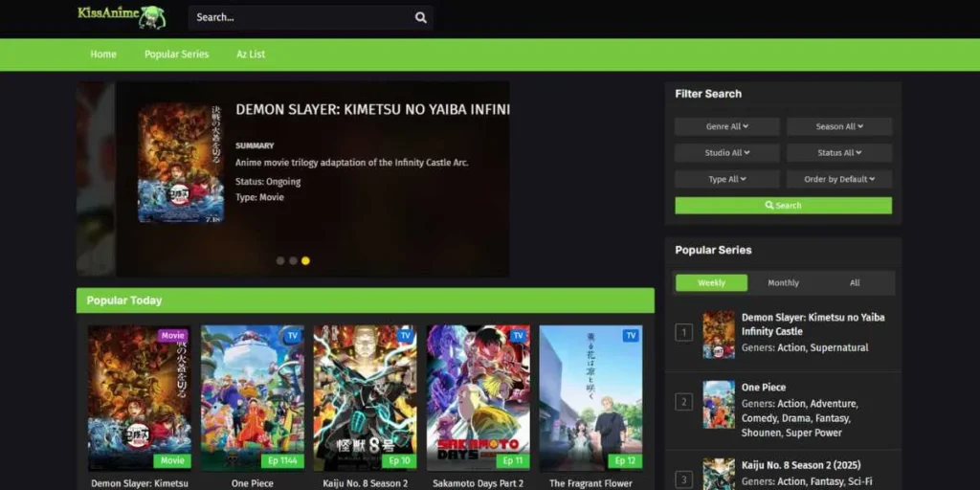Open the Sakamoto Days Part 2 poster

tap(479, 397)
